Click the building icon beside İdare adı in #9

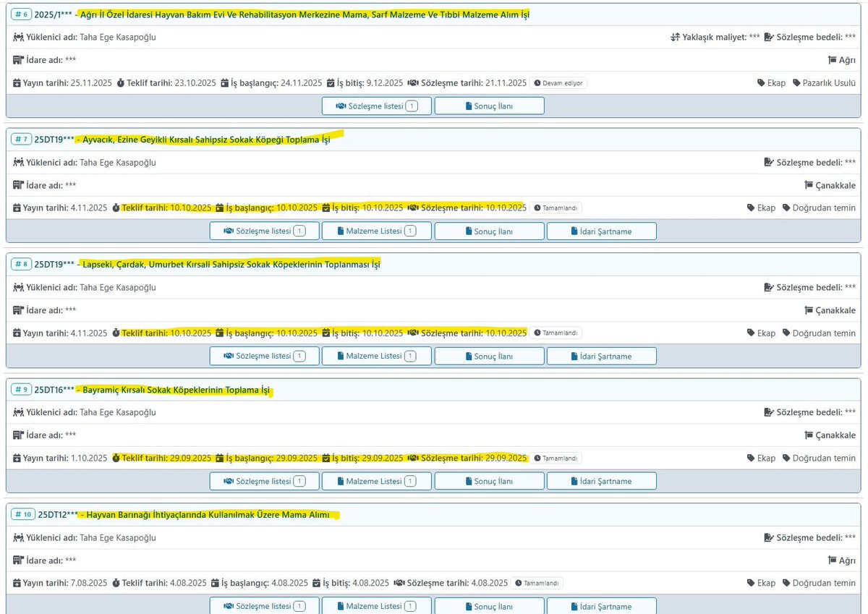[18, 435]
